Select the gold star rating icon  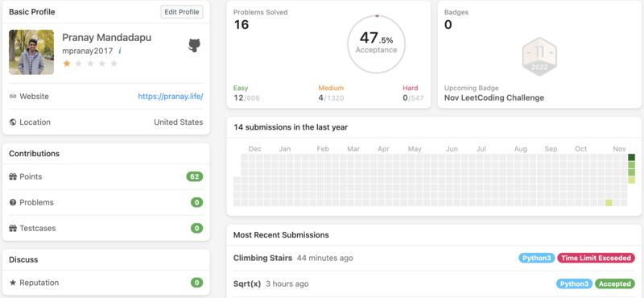coord(67,64)
